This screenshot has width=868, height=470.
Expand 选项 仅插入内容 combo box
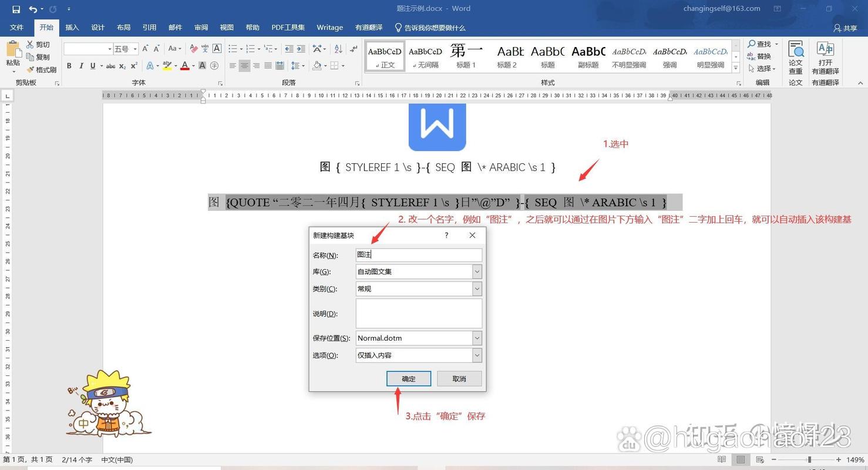click(x=477, y=355)
